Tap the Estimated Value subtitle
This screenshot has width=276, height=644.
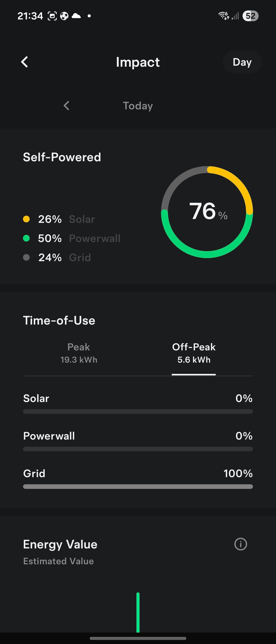click(59, 561)
